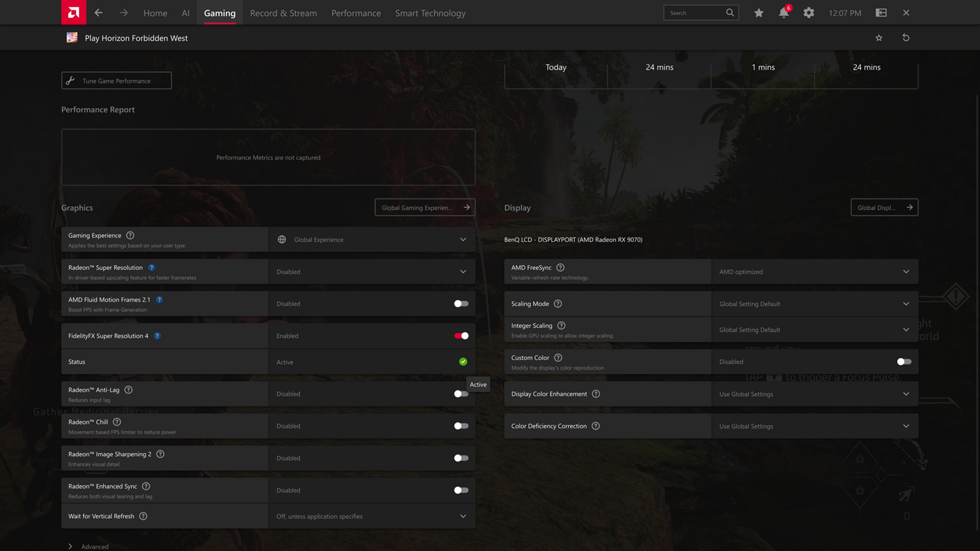Open help for AMD Fluid Motion Frames 2.1
The width and height of the screenshot is (980, 551).
click(159, 299)
